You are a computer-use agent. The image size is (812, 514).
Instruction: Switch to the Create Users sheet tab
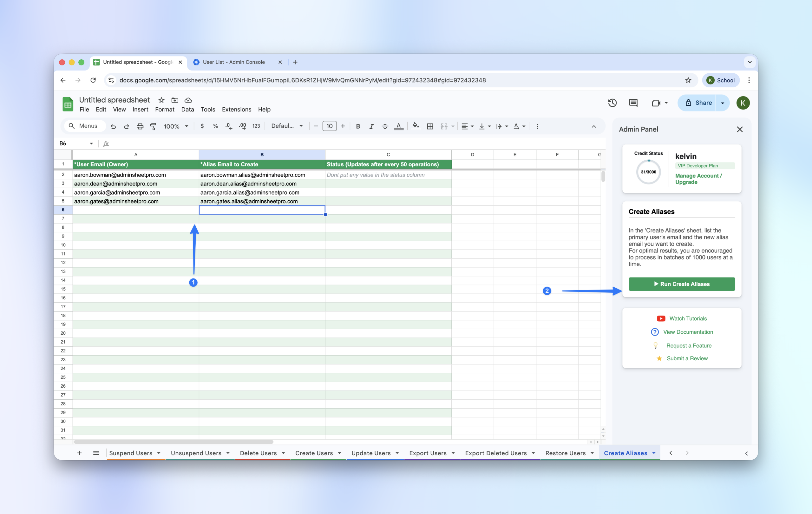point(314,453)
